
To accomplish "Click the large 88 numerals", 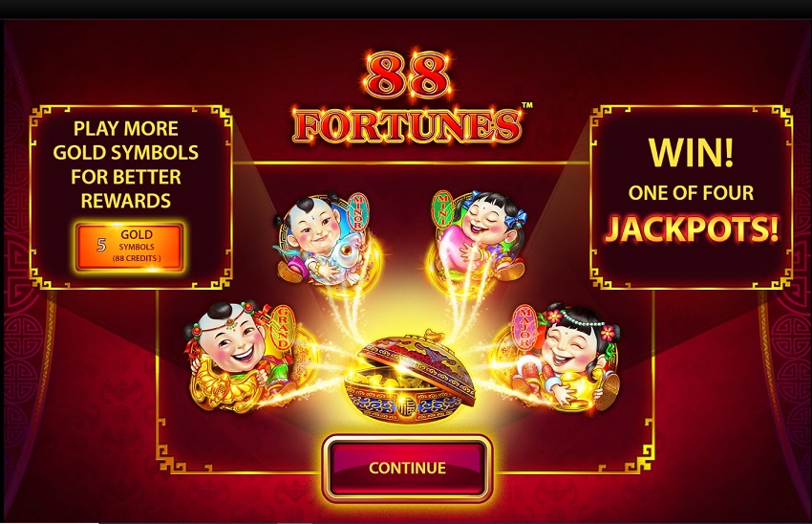I will (x=408, y=76).
